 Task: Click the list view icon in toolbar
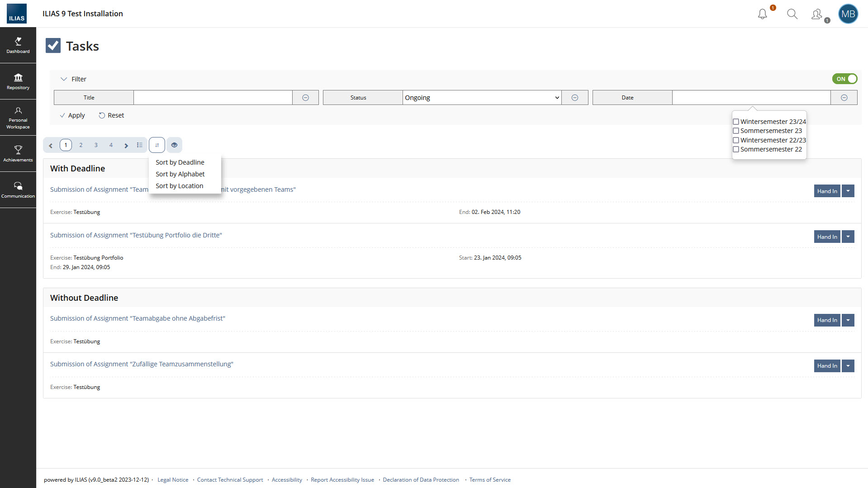click(x=140, y=145)
